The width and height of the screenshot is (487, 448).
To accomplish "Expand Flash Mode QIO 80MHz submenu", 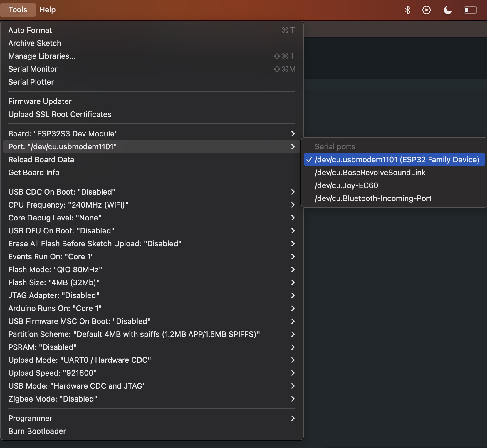I will point(152,270).
